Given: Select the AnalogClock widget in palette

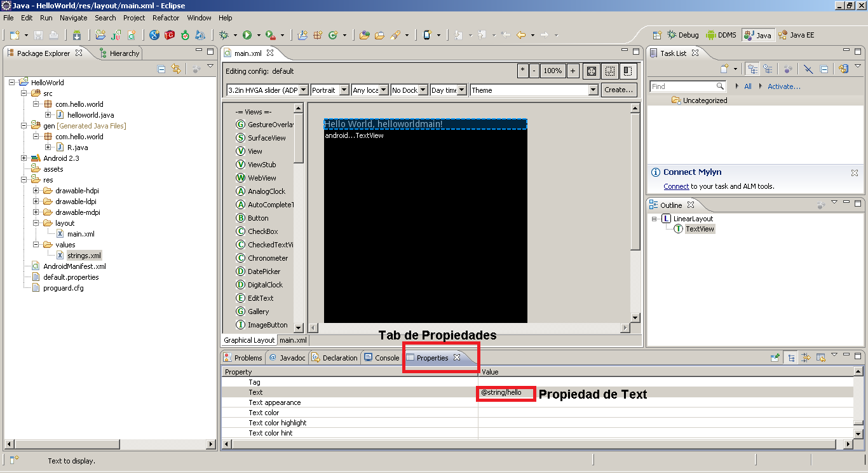Looking at the screenshot, I should (261, 191).
